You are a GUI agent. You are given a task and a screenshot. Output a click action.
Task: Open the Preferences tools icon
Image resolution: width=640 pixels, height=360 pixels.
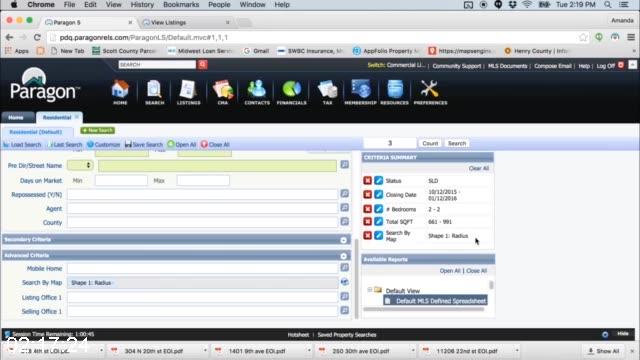(x=430, y=92)
